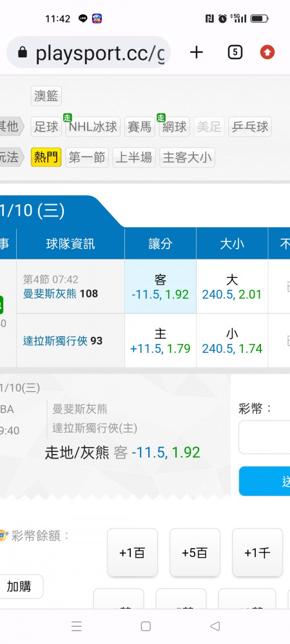Open 足球 sport category
Viewport: 290px width, 644px height.
(x=46, y=127)
